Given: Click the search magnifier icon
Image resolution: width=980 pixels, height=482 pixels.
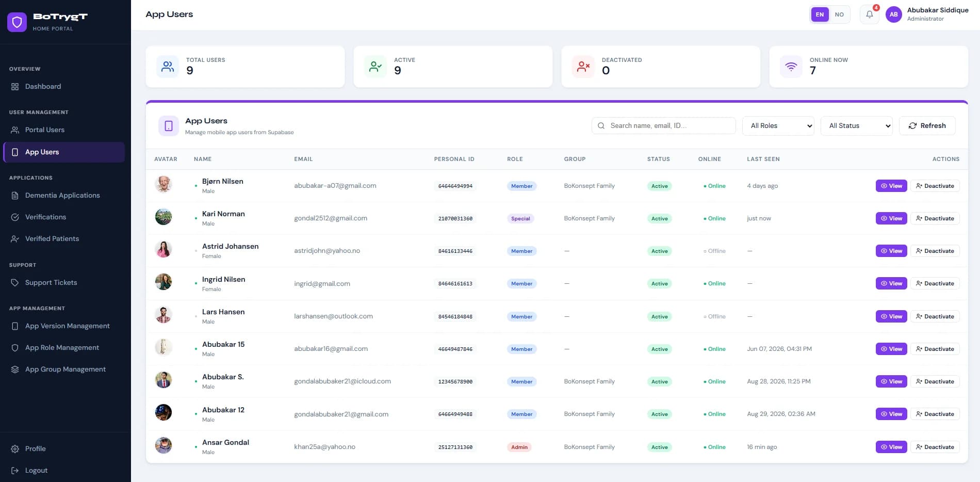Looking at the screenshot, I should pyautogui.click(x=601, y=125).
